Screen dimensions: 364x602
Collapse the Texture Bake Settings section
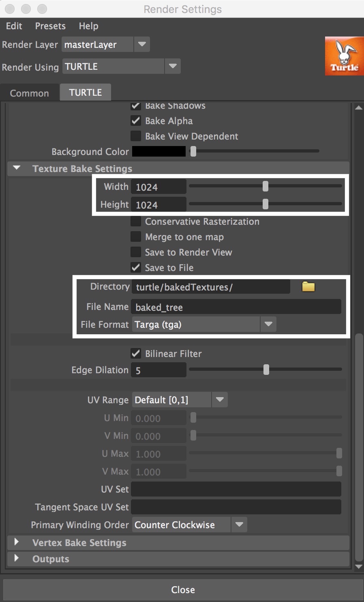[17, 168]
